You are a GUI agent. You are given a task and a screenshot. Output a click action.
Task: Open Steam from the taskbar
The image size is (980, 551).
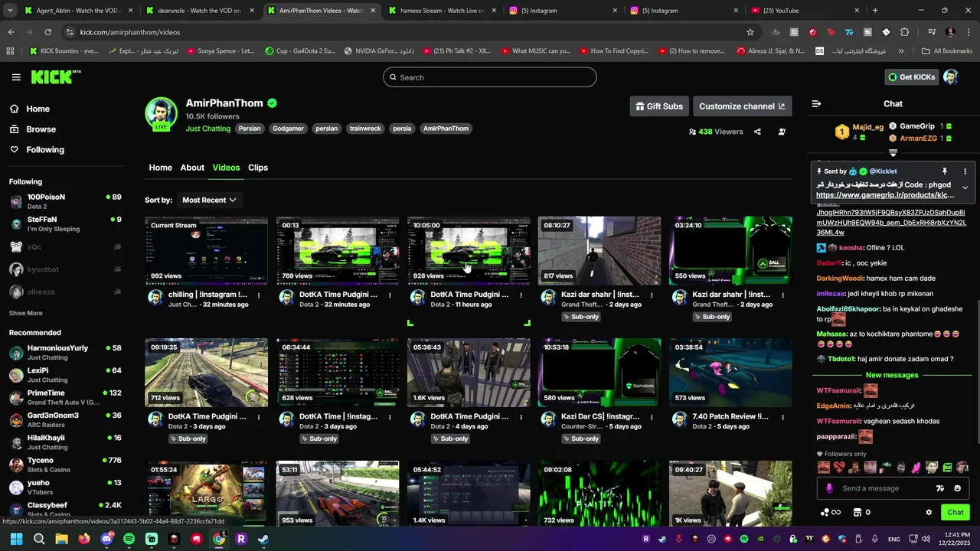pyautogui.click(x=263, y=539)
